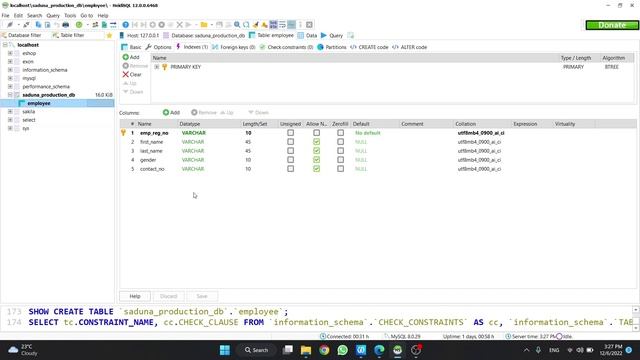Viewport: 640px width, 360px height.
Task: Click the Export database as SQL icon
Action: coord(104,25)
